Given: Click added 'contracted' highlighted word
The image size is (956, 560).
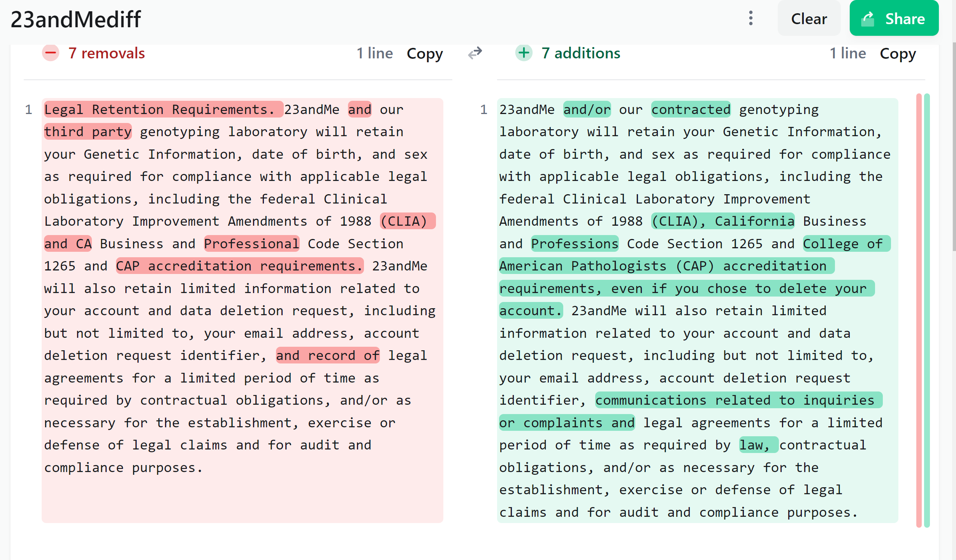Looking at the screenshot, I should point(691,109).
